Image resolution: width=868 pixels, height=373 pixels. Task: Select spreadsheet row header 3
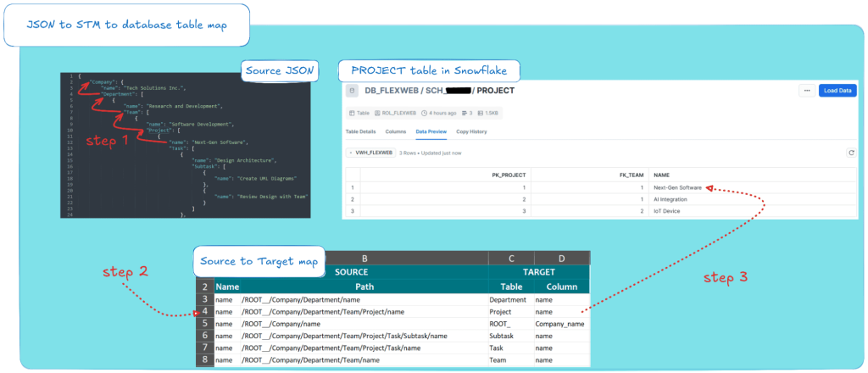click(205, 299)
